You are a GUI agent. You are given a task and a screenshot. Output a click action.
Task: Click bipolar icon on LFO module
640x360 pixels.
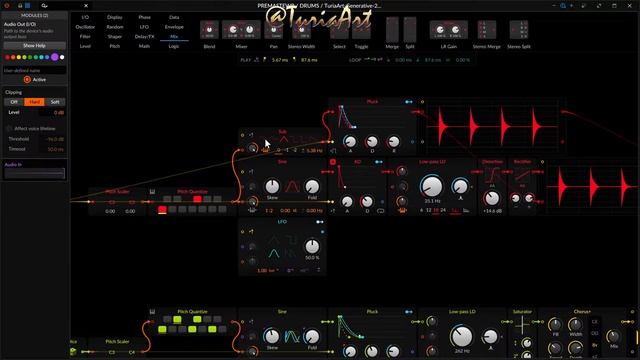pos(320,222)
